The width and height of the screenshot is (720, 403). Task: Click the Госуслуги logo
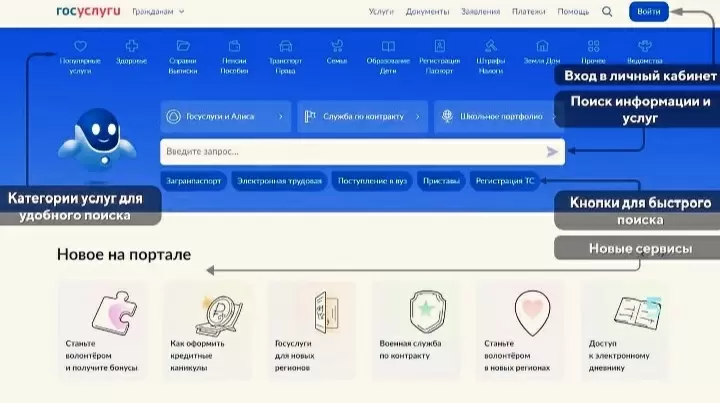coord(88,11)
